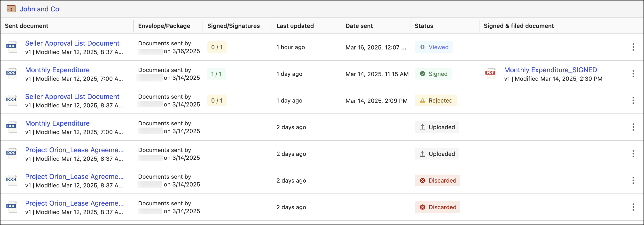Click the eye icon in the Viewed badge

tap(422, 47)
